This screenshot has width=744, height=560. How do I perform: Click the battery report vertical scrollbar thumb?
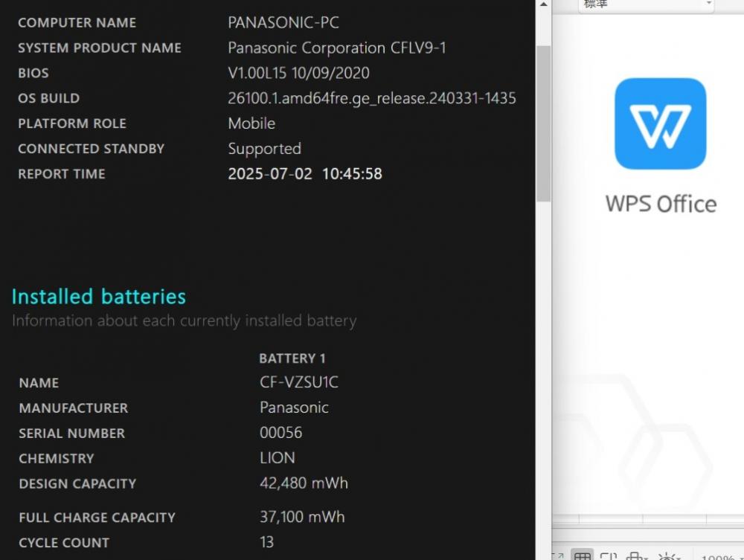544,123
